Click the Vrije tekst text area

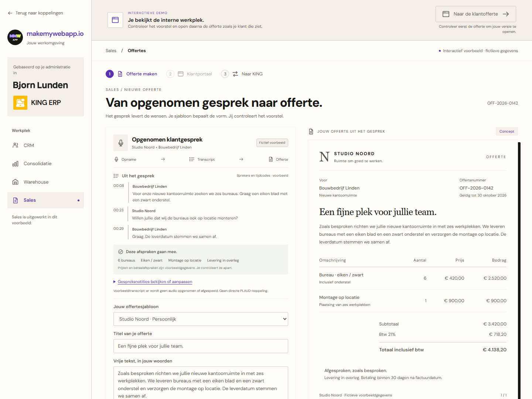point(201,383)
